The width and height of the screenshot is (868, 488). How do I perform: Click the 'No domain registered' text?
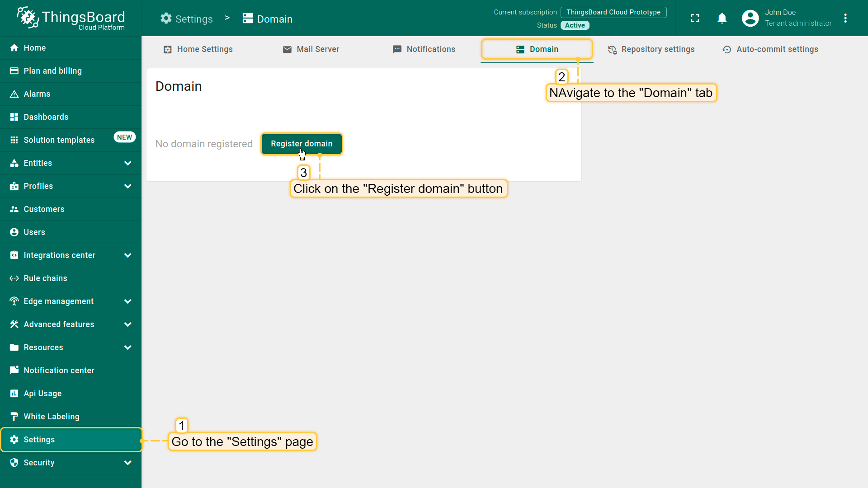click(x=204, y=144)
